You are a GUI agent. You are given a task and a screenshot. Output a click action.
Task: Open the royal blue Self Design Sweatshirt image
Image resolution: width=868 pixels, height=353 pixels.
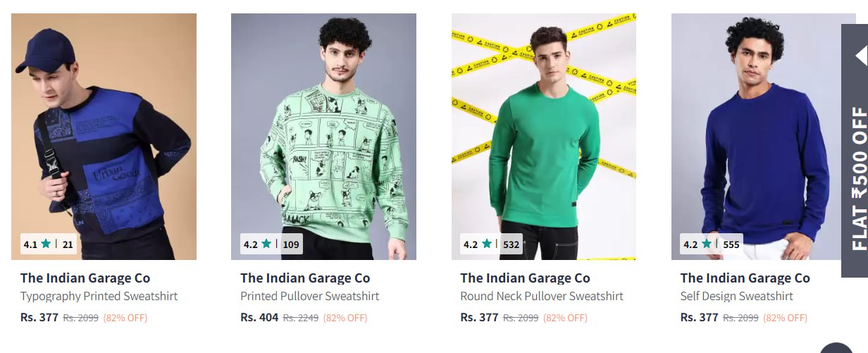click(756, 137)
